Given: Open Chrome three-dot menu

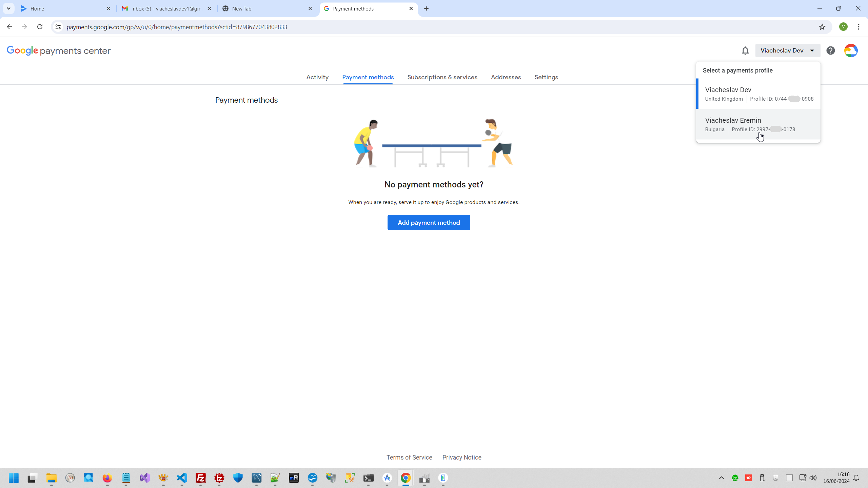Looking at the screenshot, I should [x=859, y=27].
